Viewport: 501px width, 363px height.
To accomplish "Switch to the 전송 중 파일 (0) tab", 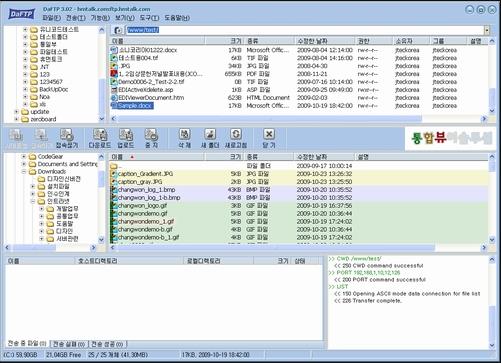I will pyautogui.click(x=27, y=343).
